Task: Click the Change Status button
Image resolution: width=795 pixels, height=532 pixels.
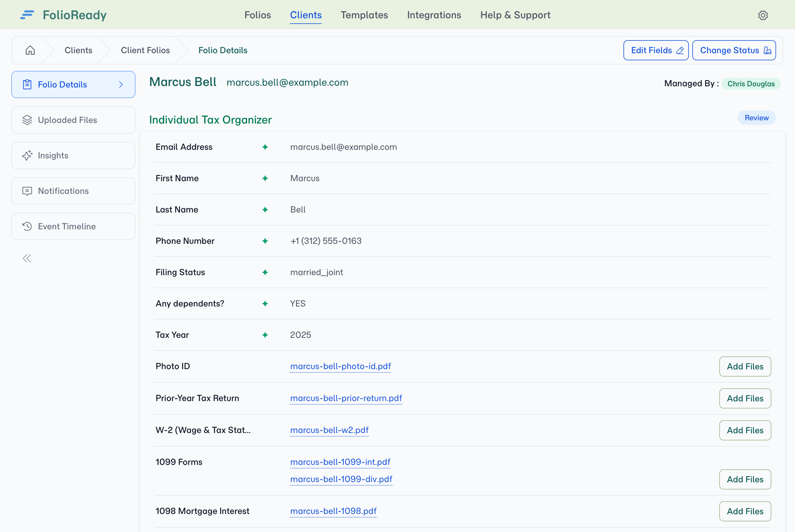Action: coord(734,51)
